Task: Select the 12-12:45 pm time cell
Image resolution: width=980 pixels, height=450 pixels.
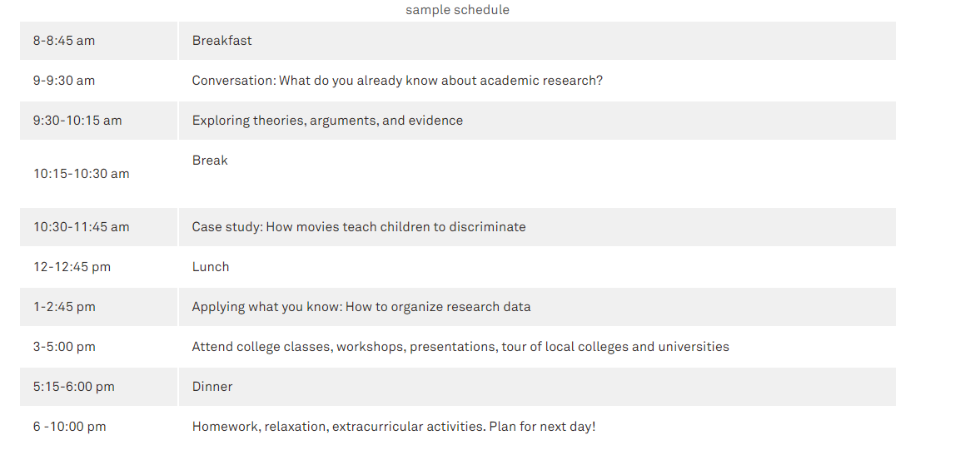Action: point(72,267)
